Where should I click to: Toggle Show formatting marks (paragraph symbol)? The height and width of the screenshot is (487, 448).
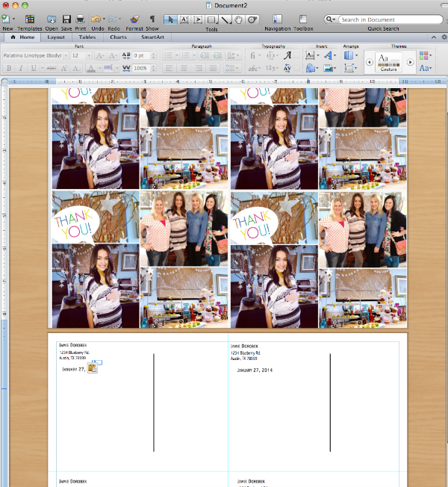click(x=152, y=19)
